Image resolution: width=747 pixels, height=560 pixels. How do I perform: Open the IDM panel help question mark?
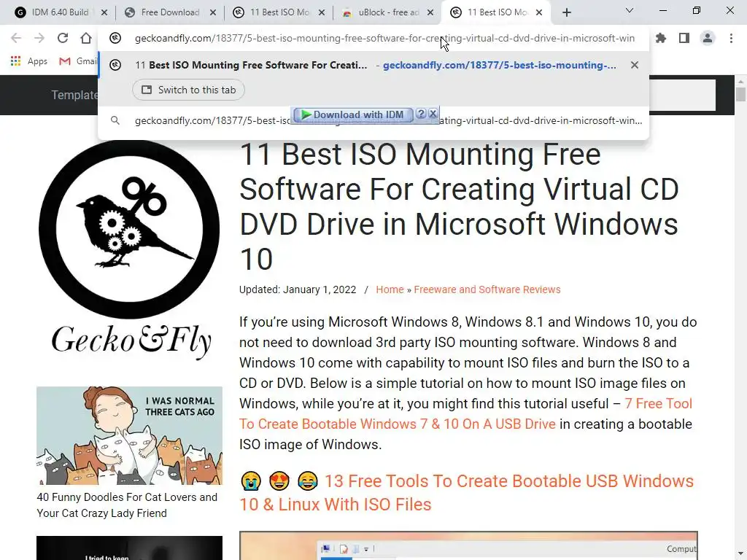coord(421,114)
